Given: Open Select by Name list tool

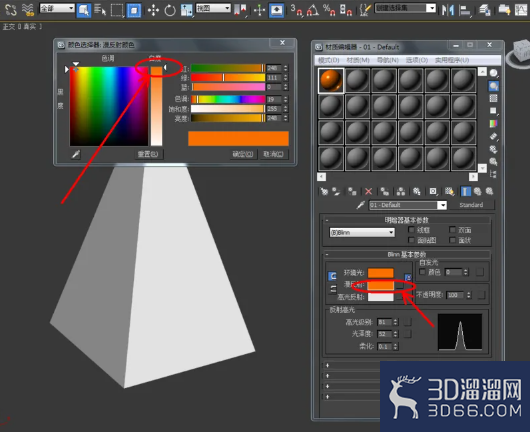Looking at the screenshot, I should [x=100, y=10].
